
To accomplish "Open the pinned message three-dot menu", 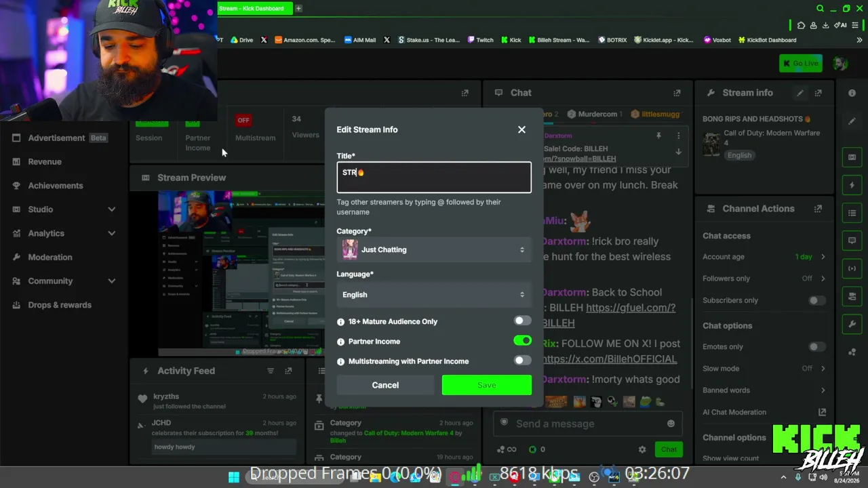I will 678,136.
